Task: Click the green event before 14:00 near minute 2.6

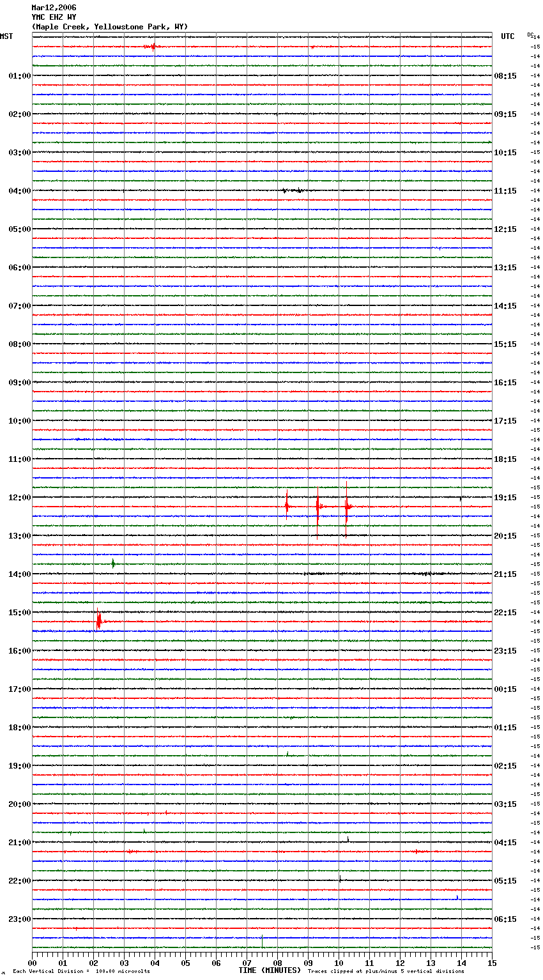Action: click(x=113, y=563)
